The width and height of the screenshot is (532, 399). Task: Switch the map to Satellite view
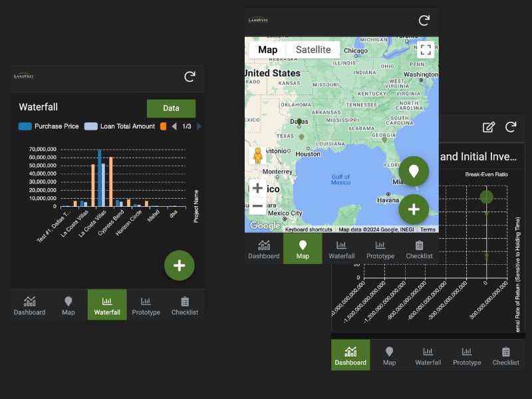point(313,50)
